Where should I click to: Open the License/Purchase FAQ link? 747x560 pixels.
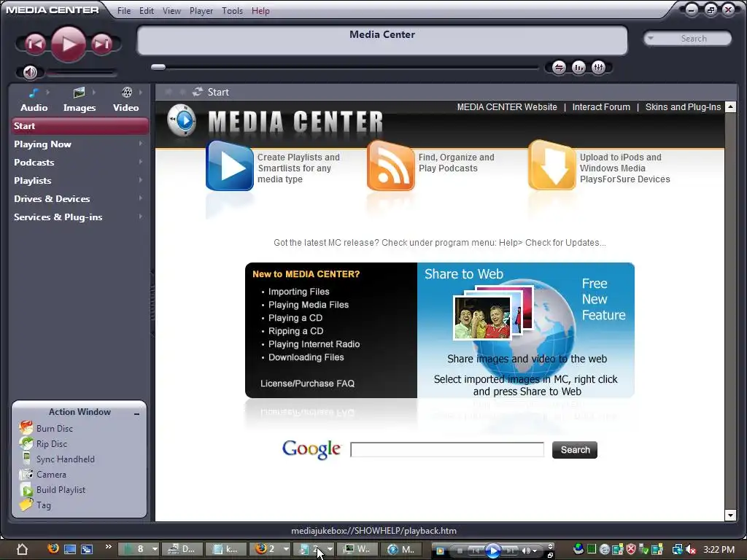(x=307, y=384)
